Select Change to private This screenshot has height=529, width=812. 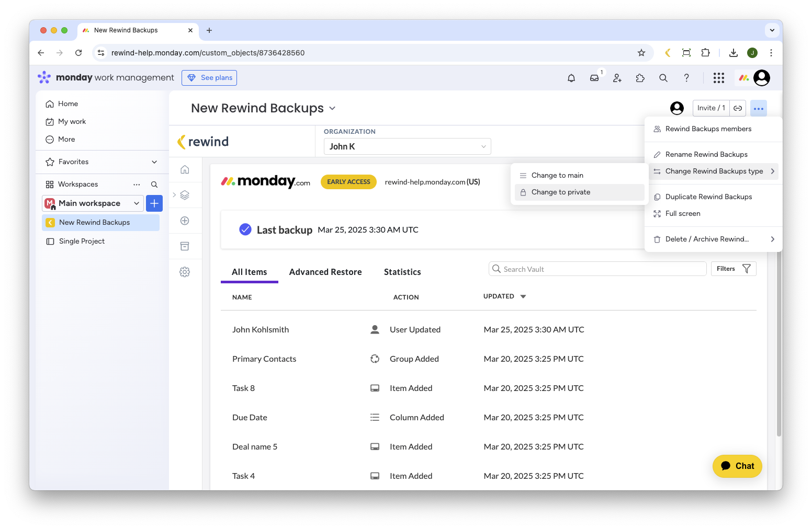(580, 192)
